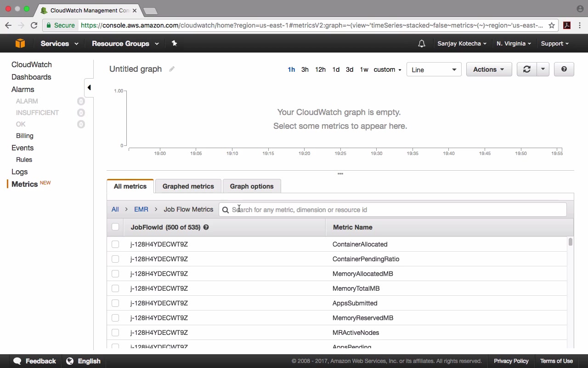Refresh the graph with refresh icon
The width and height of the screenshot is (588, 368).
pyautogui.click(x=526, y=69)
